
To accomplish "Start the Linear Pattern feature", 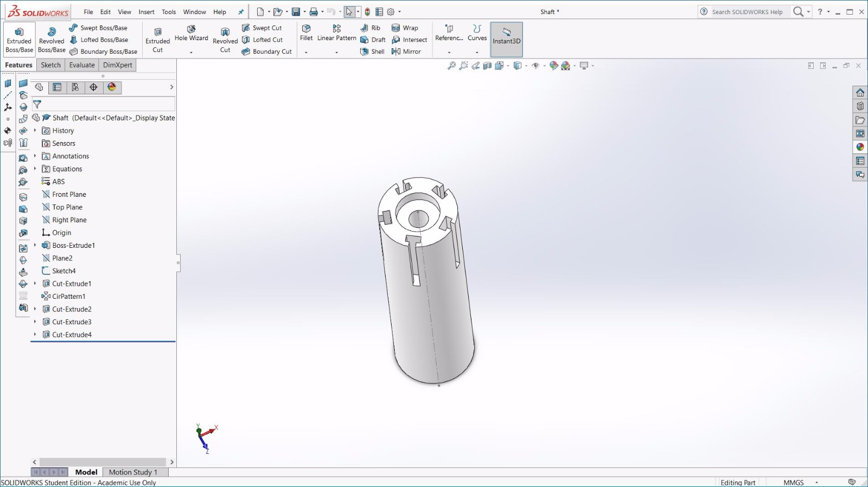I will click(x=337, y=34).
